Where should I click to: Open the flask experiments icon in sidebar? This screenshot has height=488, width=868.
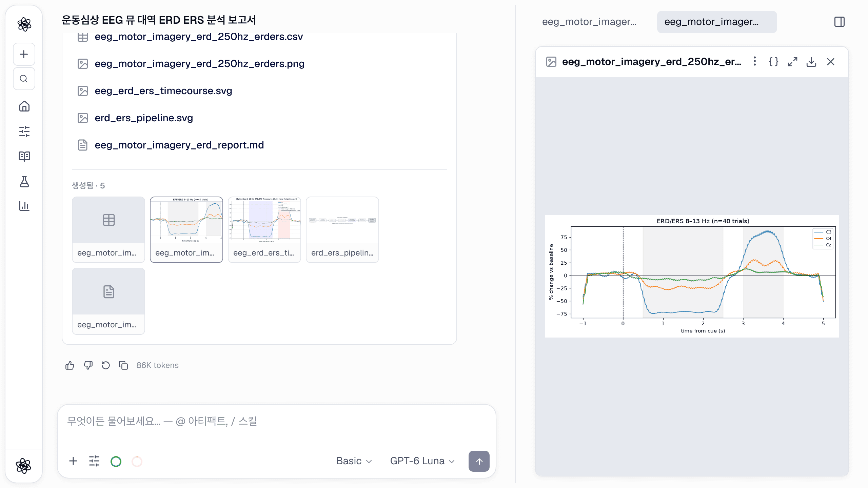24,181
